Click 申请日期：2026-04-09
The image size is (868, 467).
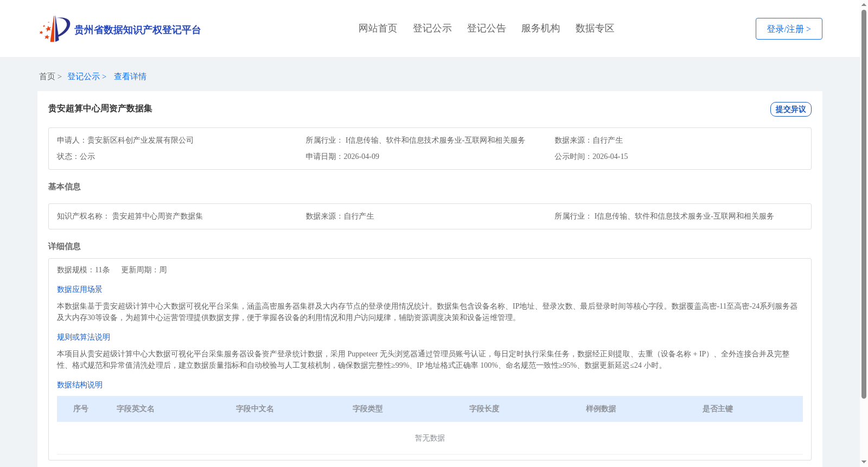pos(342,156)
